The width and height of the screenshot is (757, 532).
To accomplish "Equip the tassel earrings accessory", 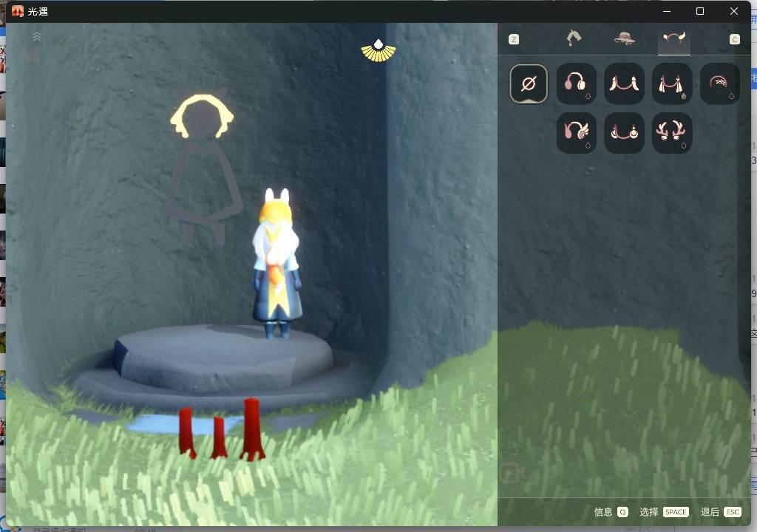I will 671,83.
